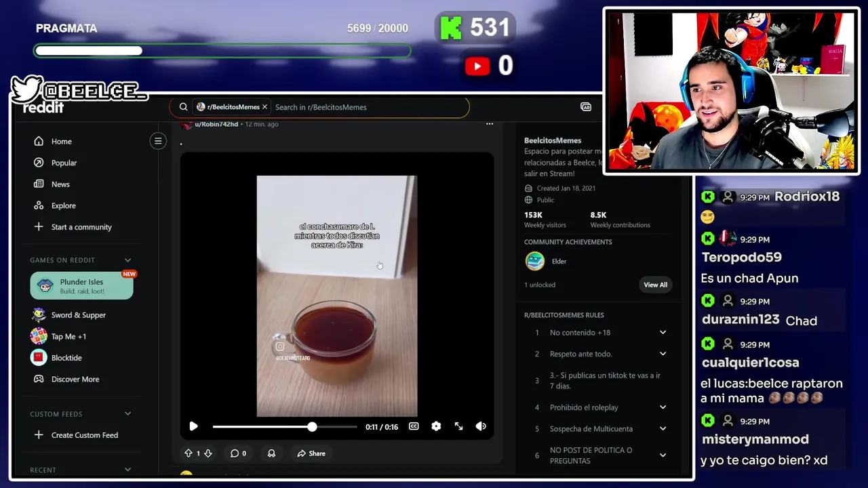The image size is (868, 488).
Task: Open Sword & Supper game
Action: (80, 315)
